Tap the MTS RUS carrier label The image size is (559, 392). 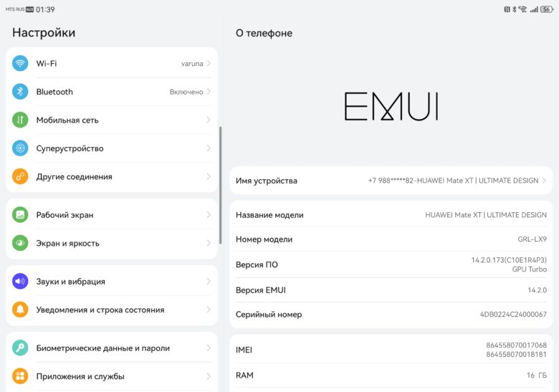(15, 9)
